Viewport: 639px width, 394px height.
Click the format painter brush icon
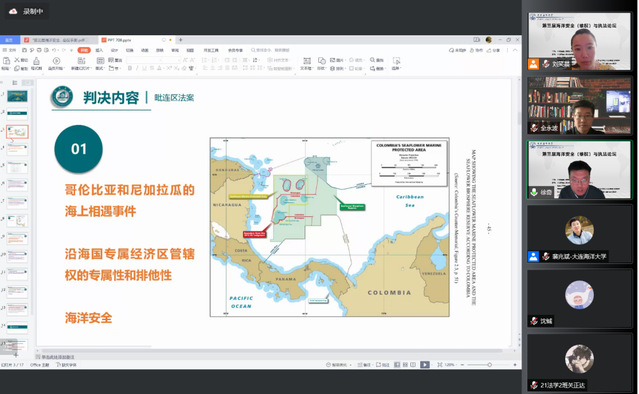pos(36,61)
